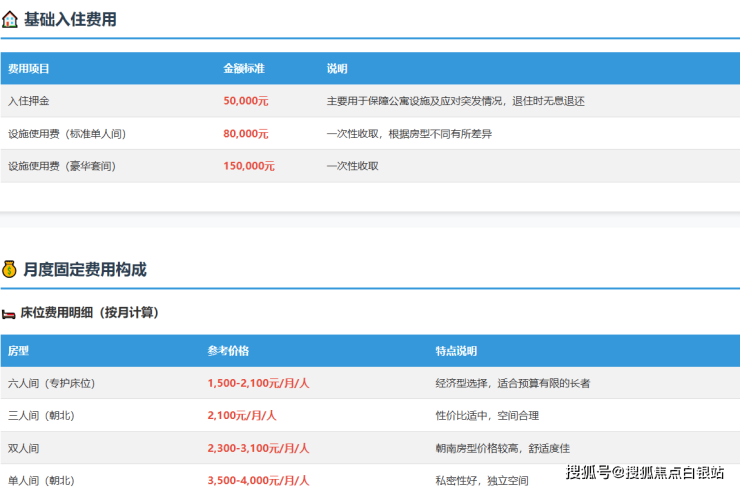
Task: Select the 基础入住费用 section heading
Action: (70, 18)
